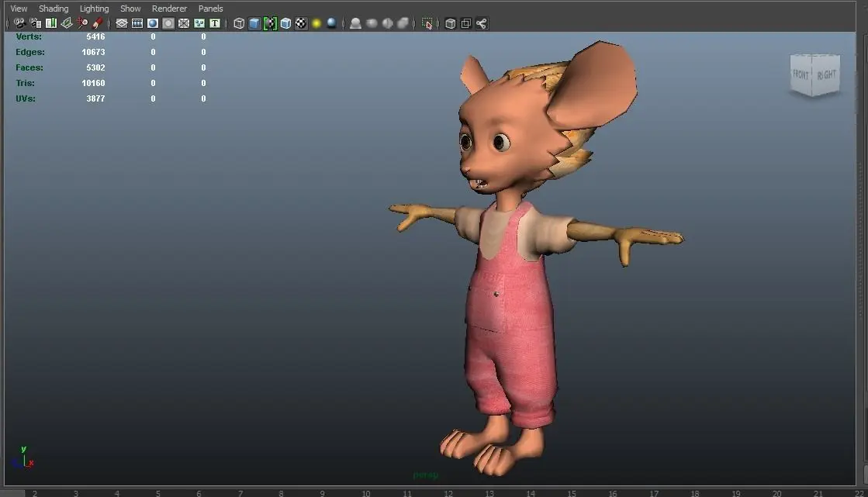Select the grease pencil tool icon
The height and width of the screenshot is (497, 868).
(x=98, y=23)
